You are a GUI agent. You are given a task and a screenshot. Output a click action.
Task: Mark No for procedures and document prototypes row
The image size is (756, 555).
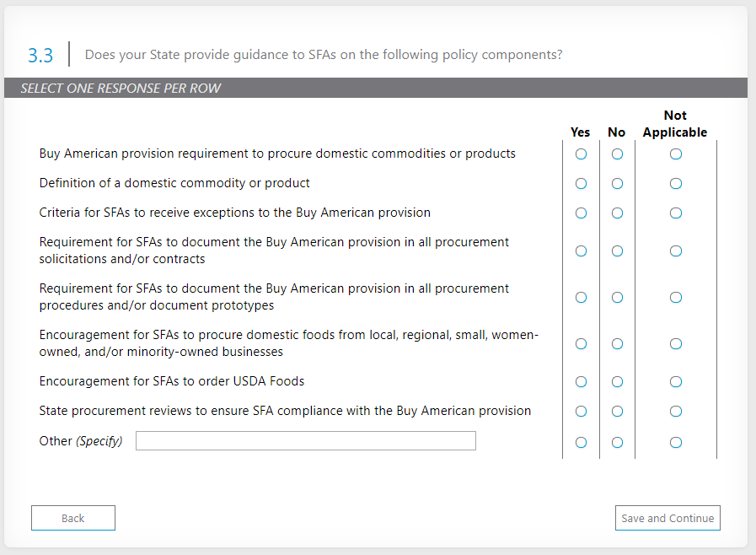617,298
